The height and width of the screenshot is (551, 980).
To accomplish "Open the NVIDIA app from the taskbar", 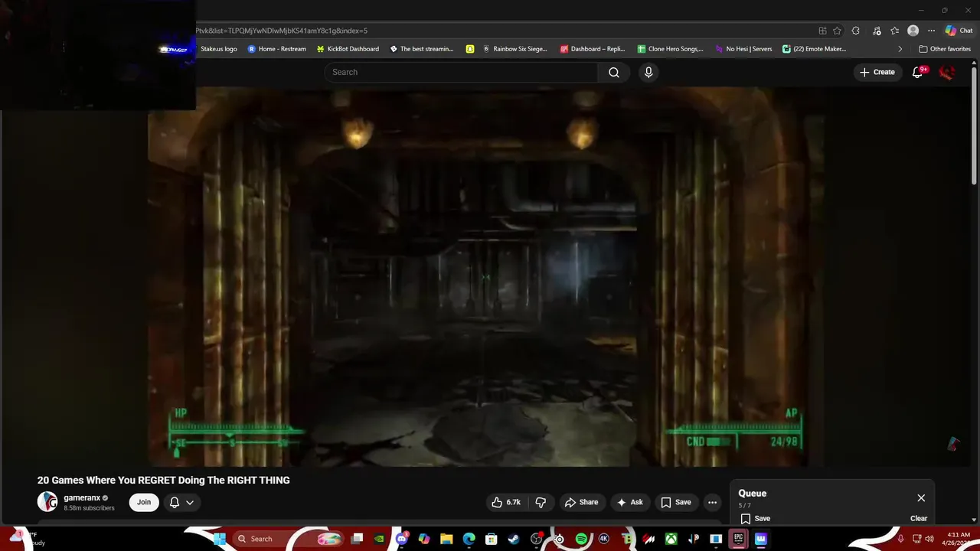I will coord(379,539).
